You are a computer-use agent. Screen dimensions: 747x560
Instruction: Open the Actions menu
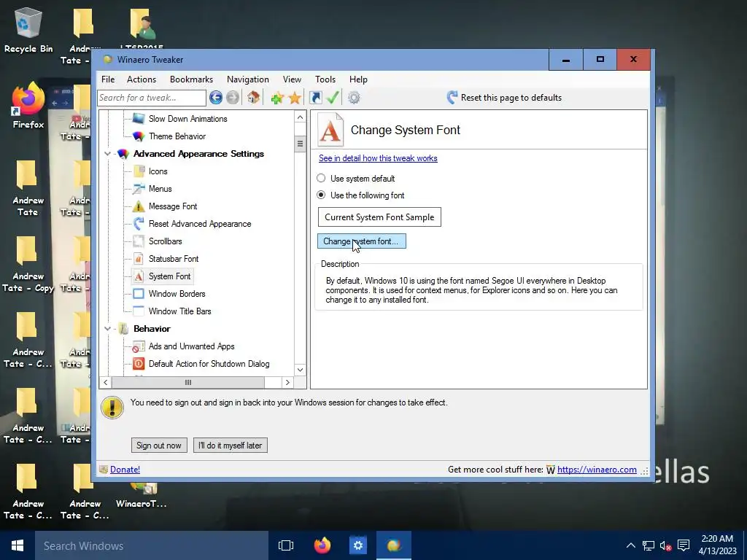[142, 79]
